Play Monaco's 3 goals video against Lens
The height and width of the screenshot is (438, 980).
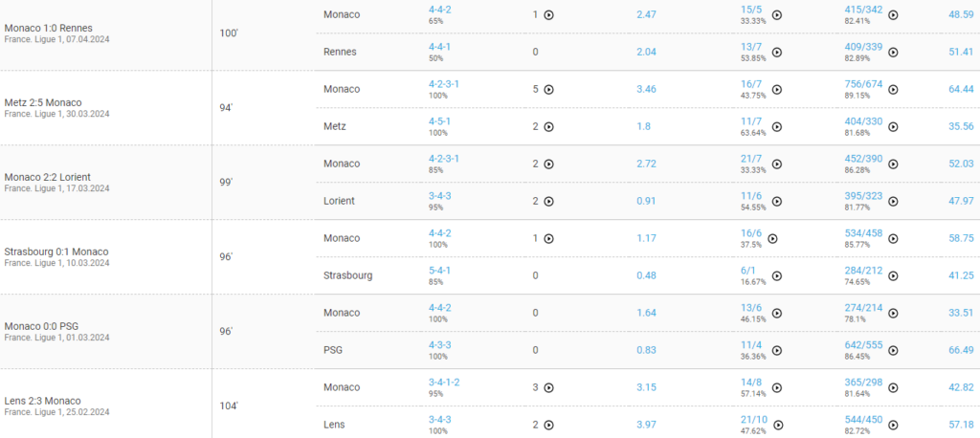point(548,387)
